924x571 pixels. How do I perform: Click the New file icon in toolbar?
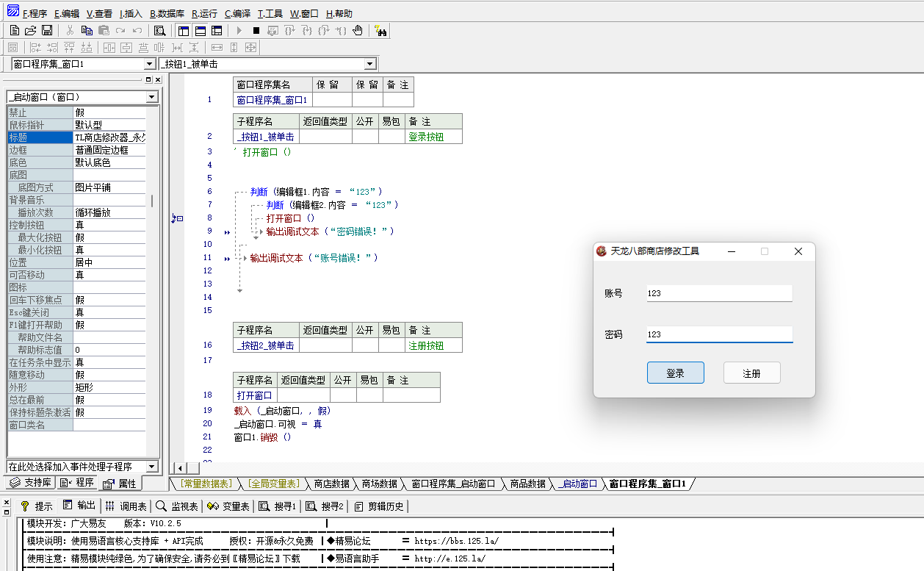(x=14, y=30)
